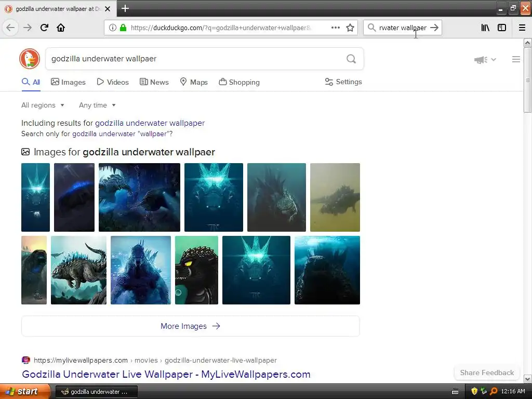This screenshot has width=532, height=399.
Task: Click the security shield tray icon
Action: (x=474, y=391)
